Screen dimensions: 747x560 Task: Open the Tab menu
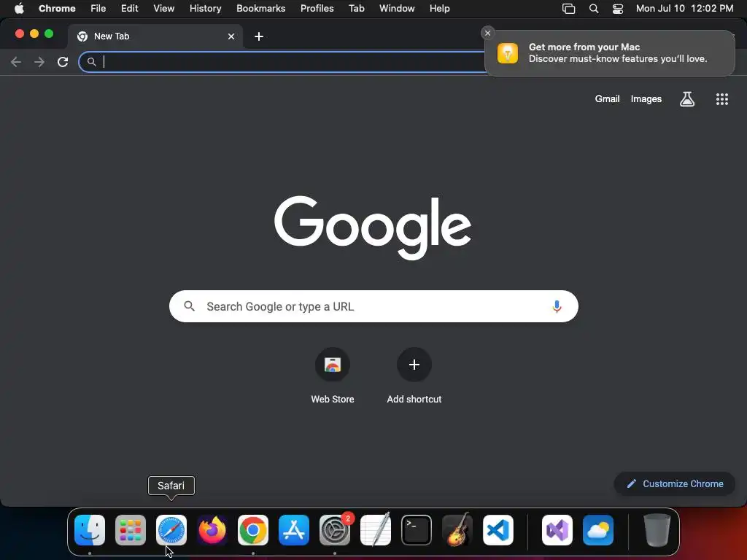click(356, 9)
